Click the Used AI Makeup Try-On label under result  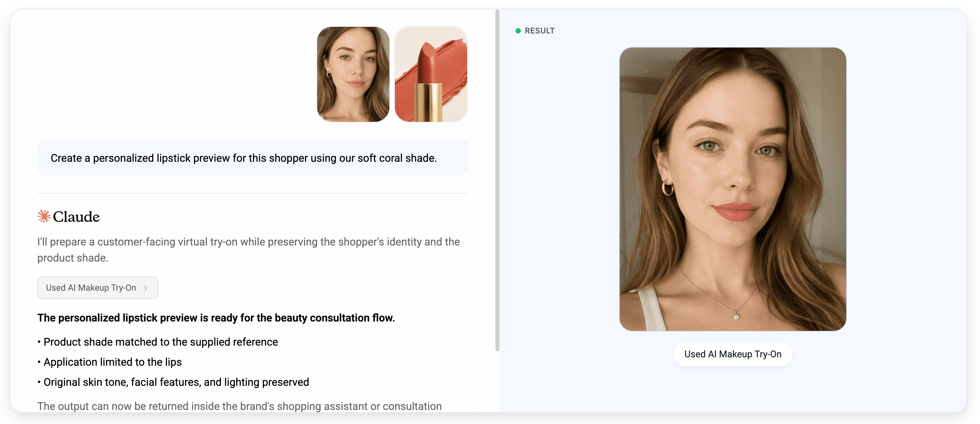[733, 354]
